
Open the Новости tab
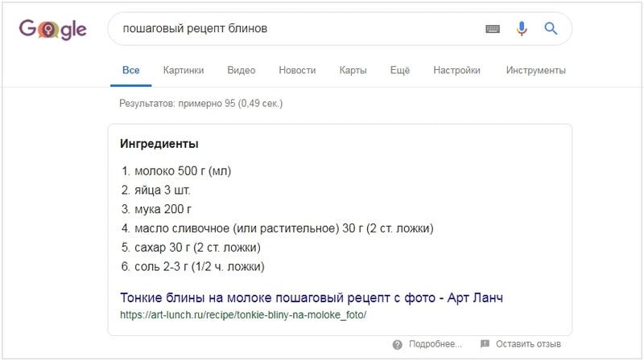point(297,70)
